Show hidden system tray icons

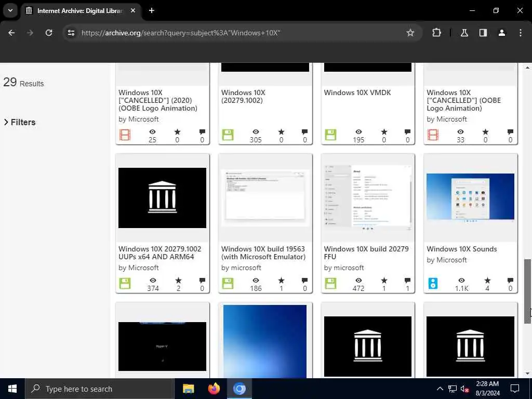point(440,389)
